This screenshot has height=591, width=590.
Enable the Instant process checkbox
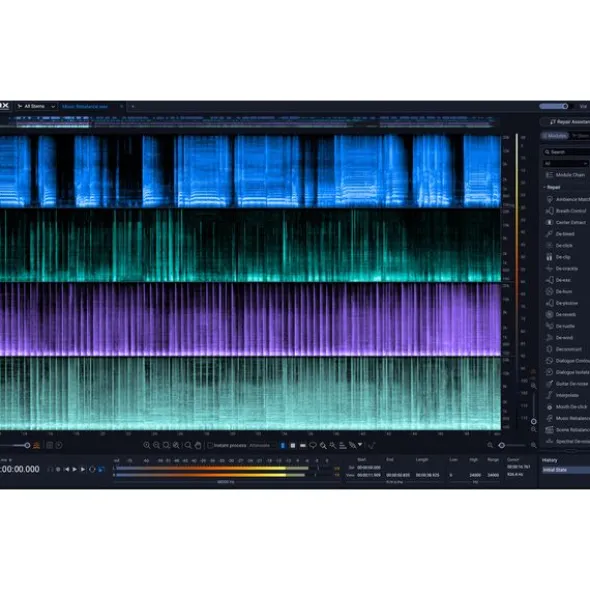[x=210, y=446]
